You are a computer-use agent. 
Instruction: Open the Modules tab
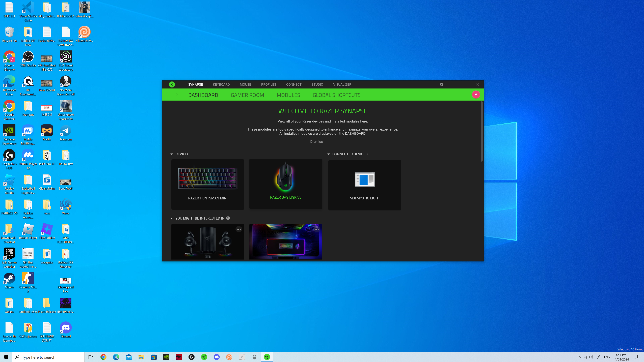[288, 95]
